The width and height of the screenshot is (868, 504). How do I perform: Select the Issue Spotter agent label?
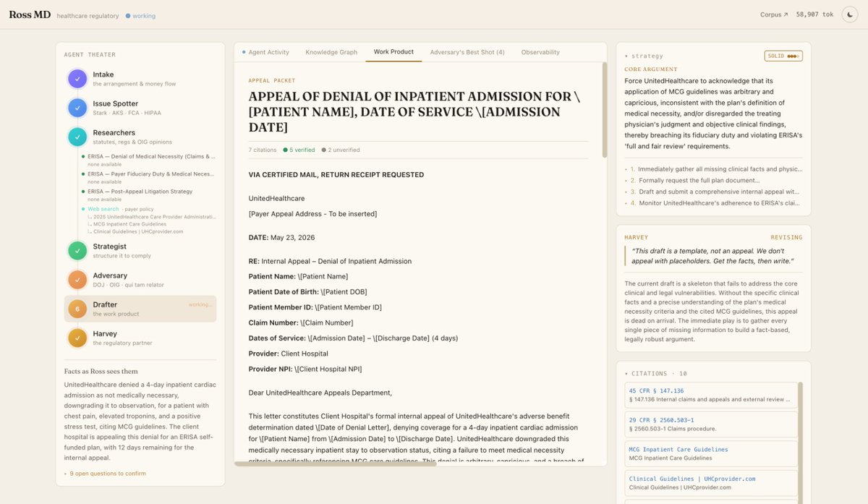115,103
